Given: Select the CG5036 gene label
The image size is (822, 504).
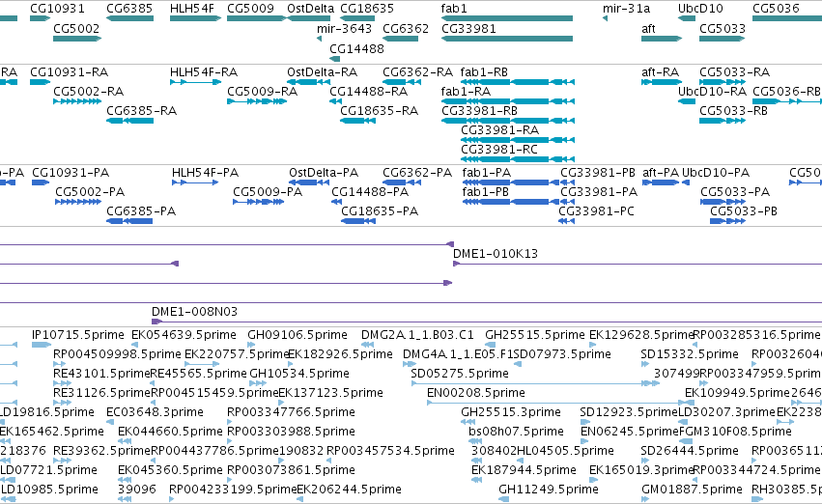Looking at the screenshot, I should tap(776, 9).
